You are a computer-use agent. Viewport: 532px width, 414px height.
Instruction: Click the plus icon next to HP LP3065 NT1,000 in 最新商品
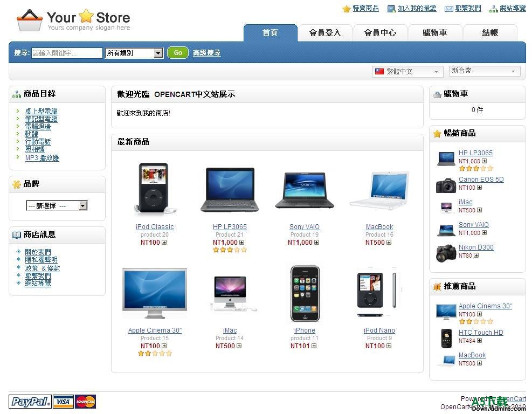coord(241,242)
